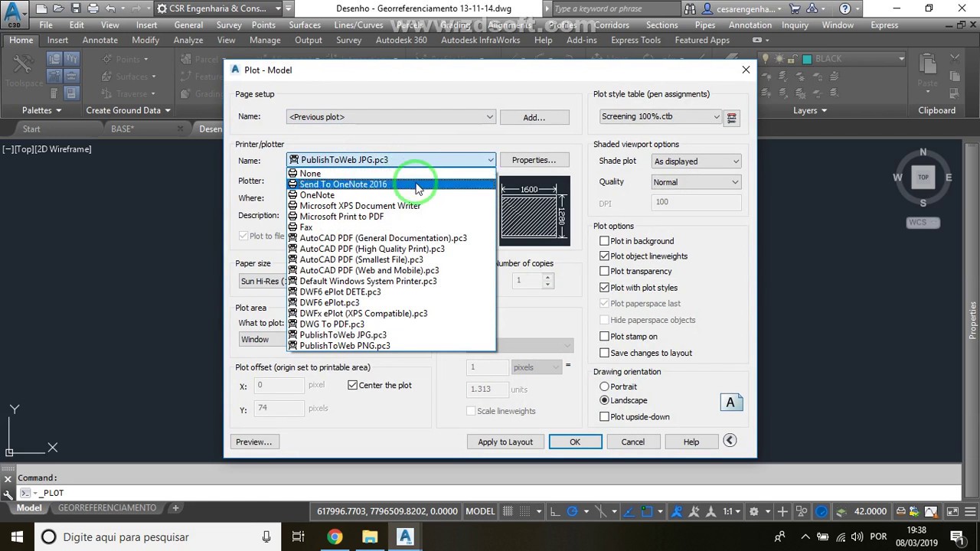Collapse the printer Name dropdown showing PublishToWeb JPG.pc3
The image size is (980, 551).
pyautogui.click(x=391, y=160)
